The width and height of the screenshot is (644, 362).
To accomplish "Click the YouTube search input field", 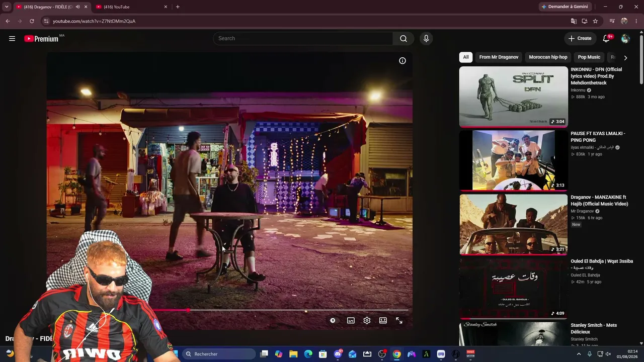I will (x=303, y=39).
